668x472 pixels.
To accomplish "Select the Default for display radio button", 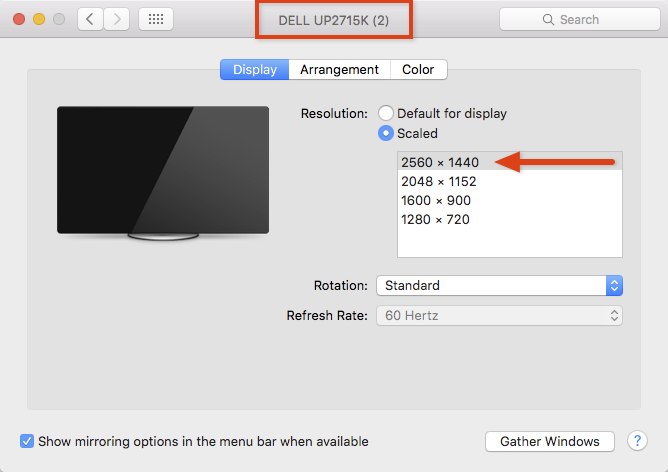I will point(386,113).
